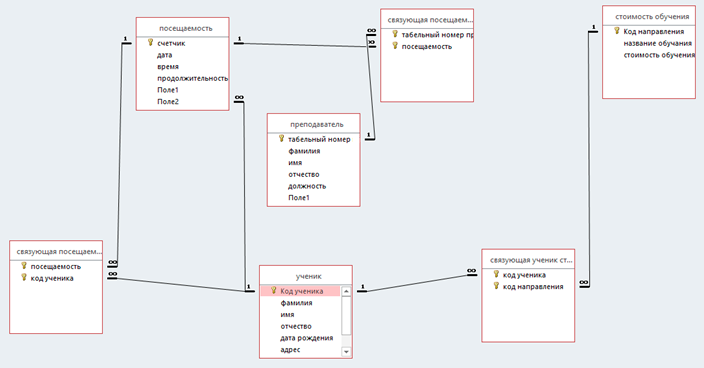Click key icon next to Код направления
This screenshot has width=704, height=368.
click(616, 31)
